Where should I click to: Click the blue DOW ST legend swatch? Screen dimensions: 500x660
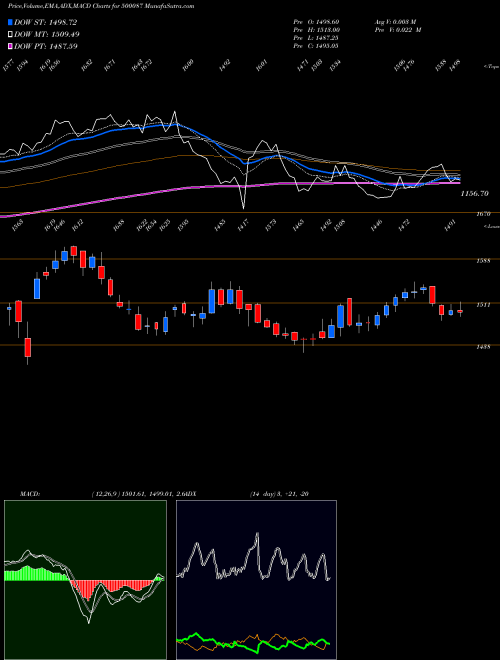coord(11,22)
